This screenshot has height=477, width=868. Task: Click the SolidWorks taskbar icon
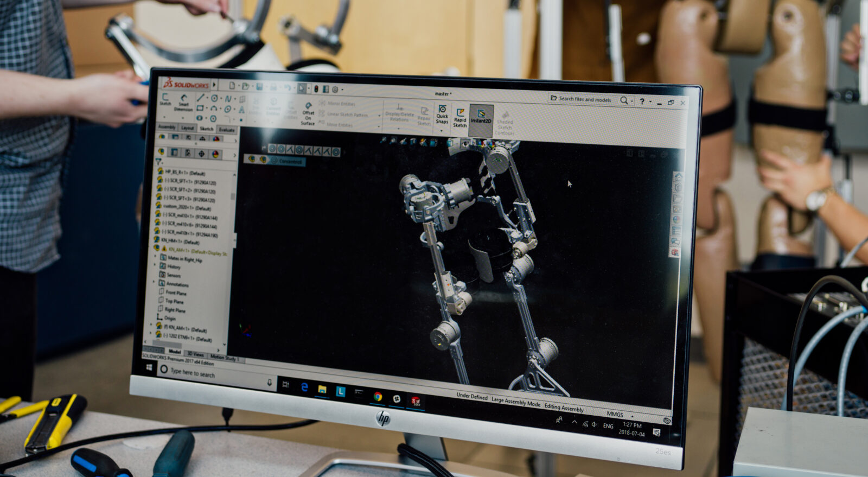(x=416, y=402)
